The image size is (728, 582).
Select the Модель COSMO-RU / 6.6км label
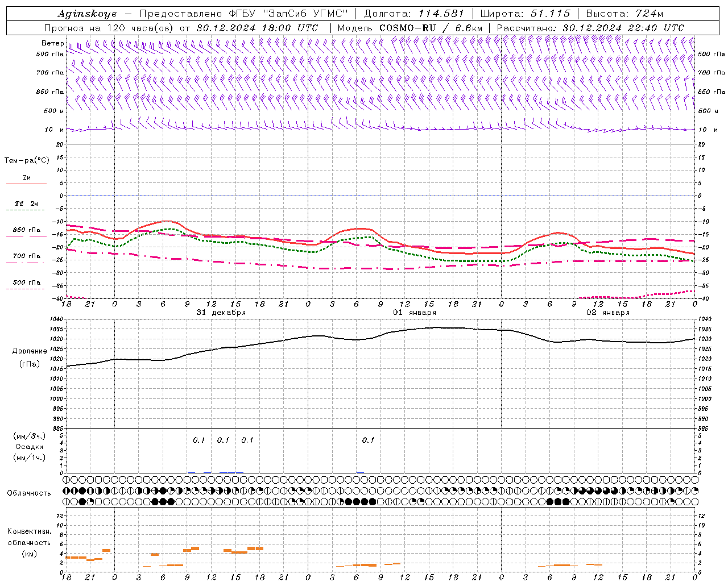409,28
